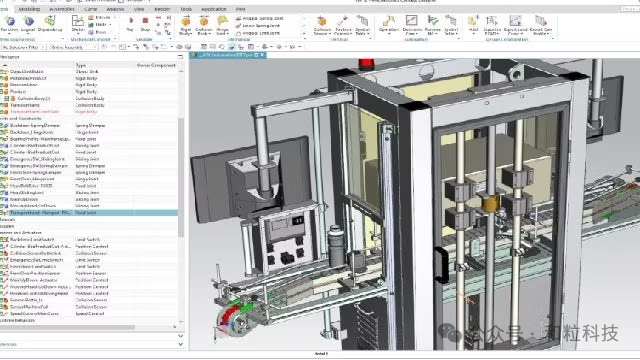Viewport: 640px width, 360px height.
Task: Click the Export Cam Profile icon
Action: (541, 25)
